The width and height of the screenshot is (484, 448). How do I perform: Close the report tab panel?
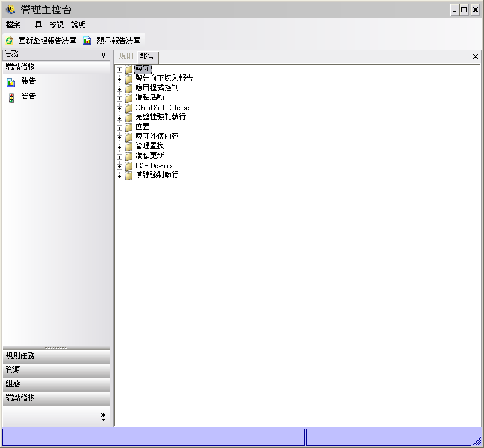coord(476,56)
